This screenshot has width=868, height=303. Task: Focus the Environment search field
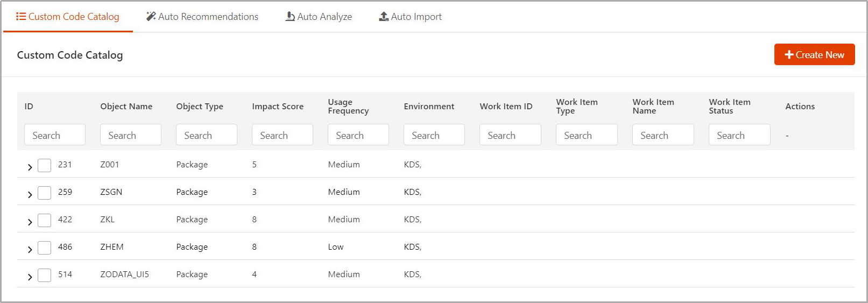pyautogui.click(x=434, y=135)
